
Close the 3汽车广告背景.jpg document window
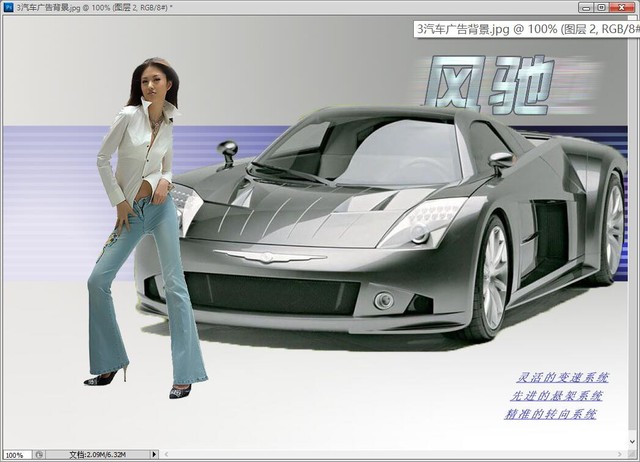[621, 7]
